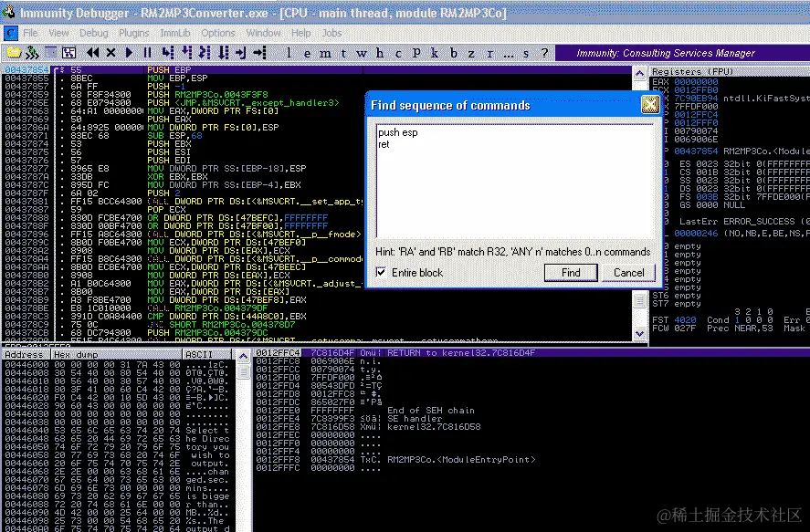Cancel the Find sequence of commands dialog
The height and width of the screenshot is (532, 810).
click(628, 273)
